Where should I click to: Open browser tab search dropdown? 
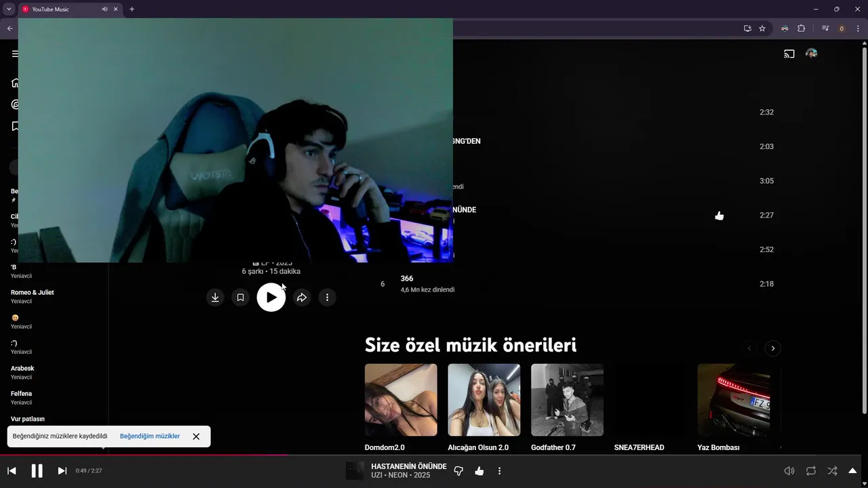click(9, 9)
